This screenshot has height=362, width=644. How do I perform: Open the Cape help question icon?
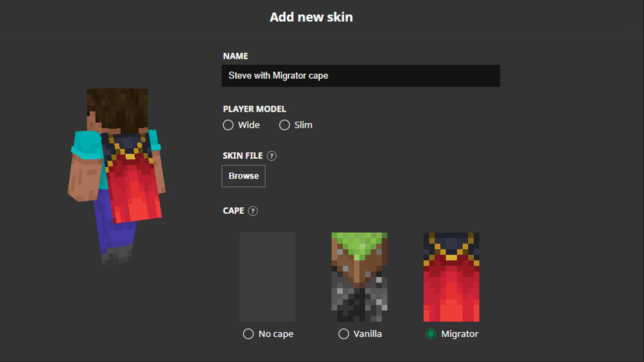click(253, 211)
